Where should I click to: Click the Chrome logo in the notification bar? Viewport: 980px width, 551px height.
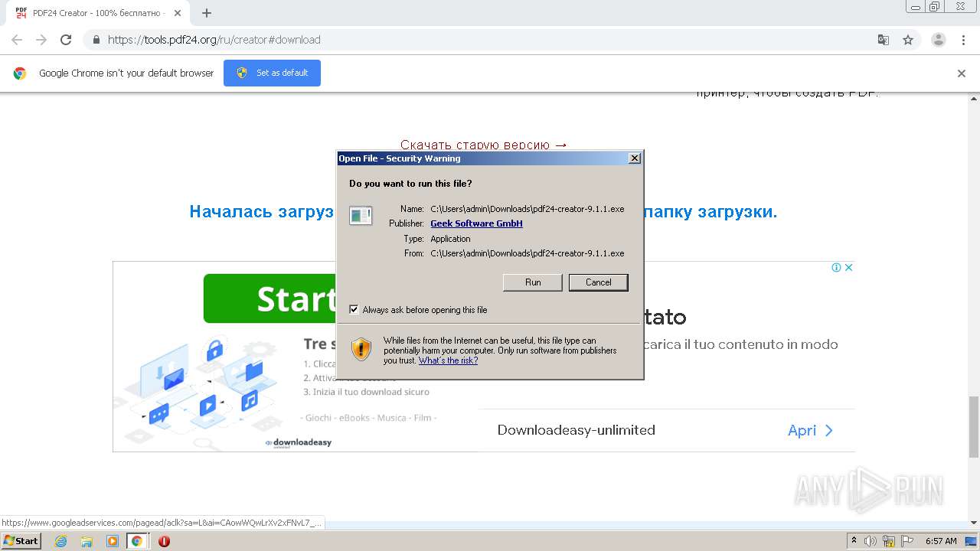20,73
